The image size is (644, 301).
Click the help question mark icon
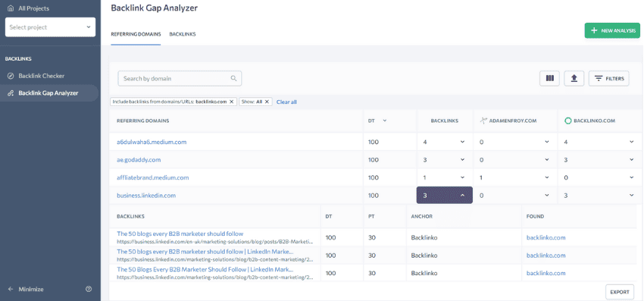(x=89, y=289)
